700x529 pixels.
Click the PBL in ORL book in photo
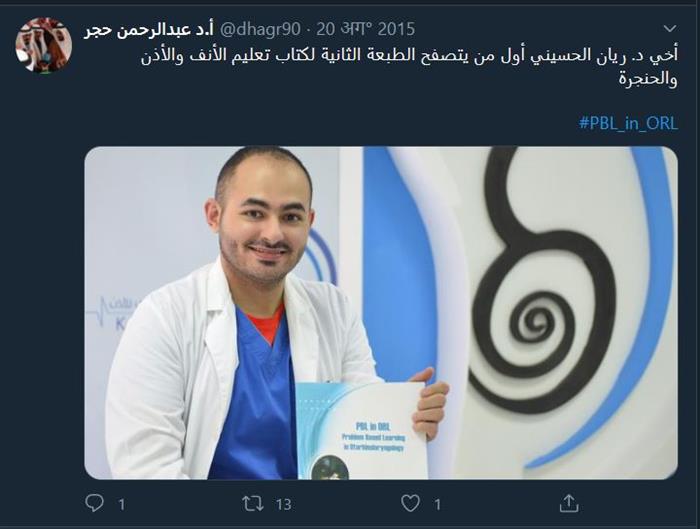click(x=362, y=430)
